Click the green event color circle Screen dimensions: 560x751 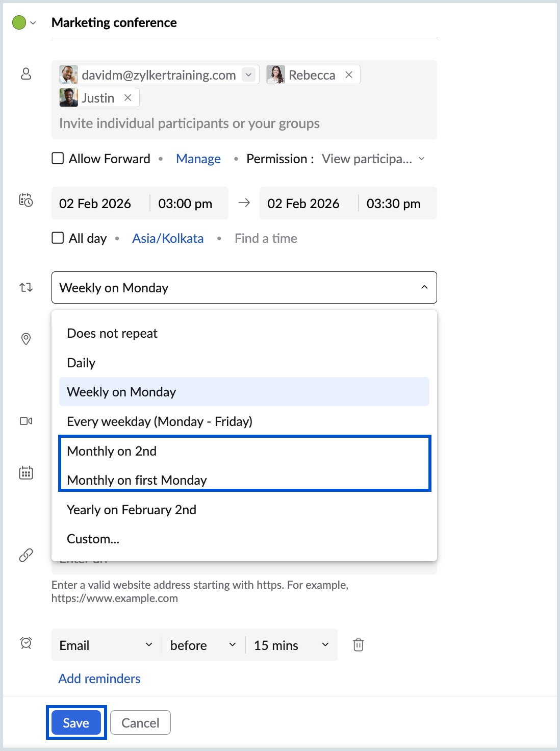pos(19,23)
